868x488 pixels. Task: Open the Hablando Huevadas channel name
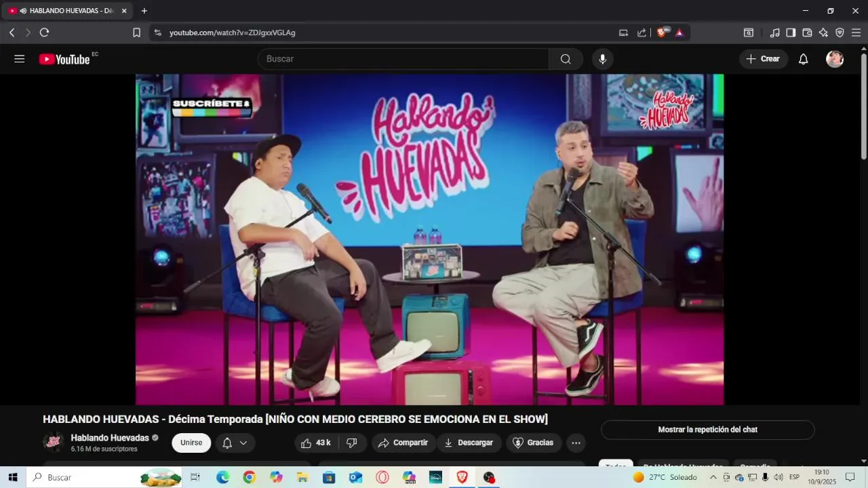tap(110, 438)
